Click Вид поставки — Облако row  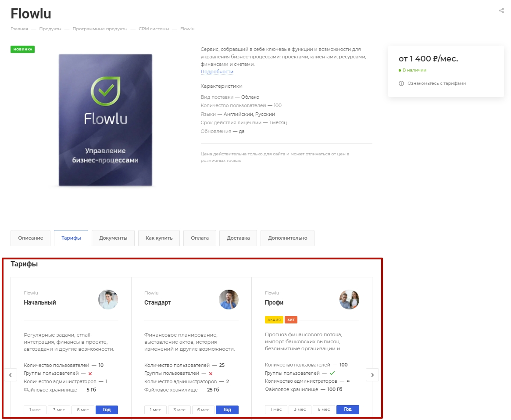230,97
